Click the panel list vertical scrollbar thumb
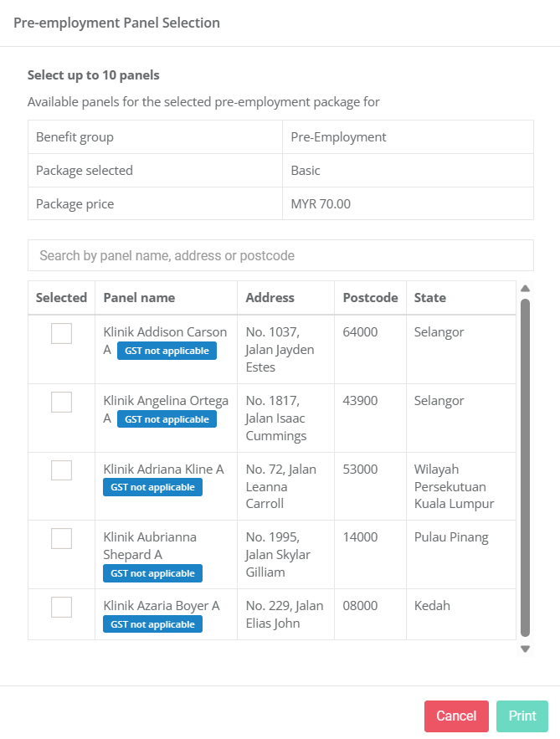The width and height of the screenshot is (560, 739). [526, 467]
